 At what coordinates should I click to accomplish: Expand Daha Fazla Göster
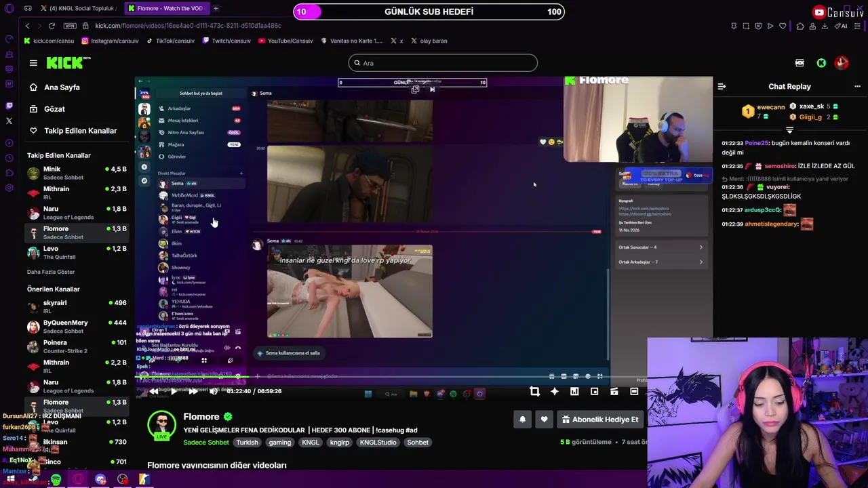coord(51,272)
